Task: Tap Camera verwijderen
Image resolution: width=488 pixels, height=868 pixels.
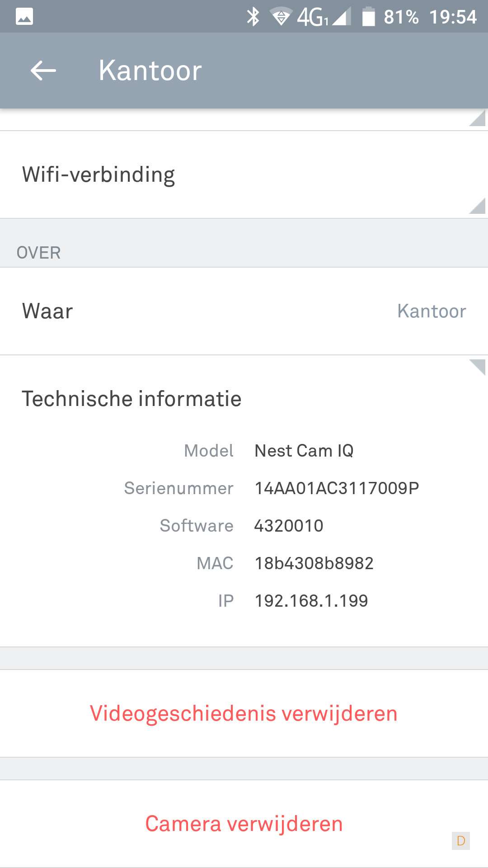Action: (244, 824)
